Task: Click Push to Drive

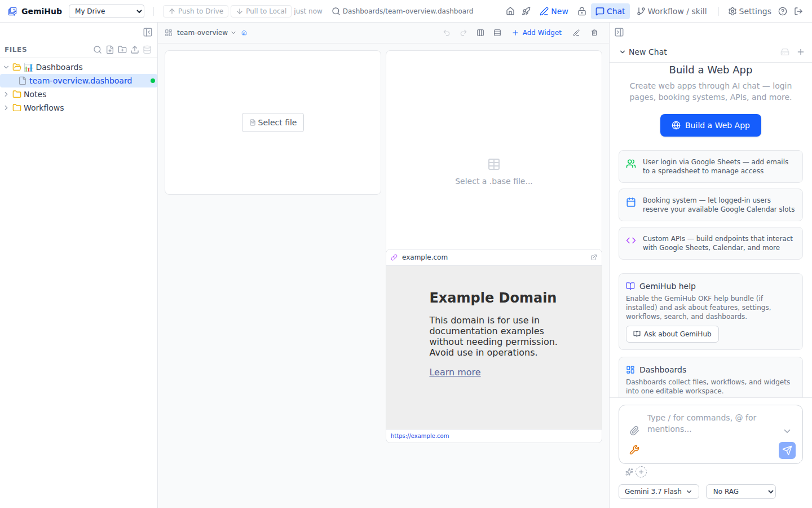Action: coord(196,11)
